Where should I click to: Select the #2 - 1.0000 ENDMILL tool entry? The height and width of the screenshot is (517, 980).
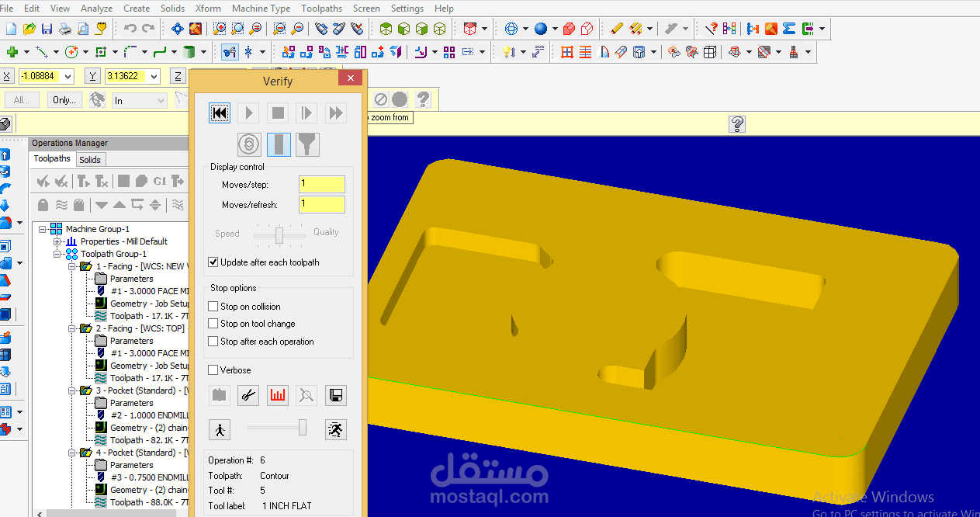[x=149, y=415]
